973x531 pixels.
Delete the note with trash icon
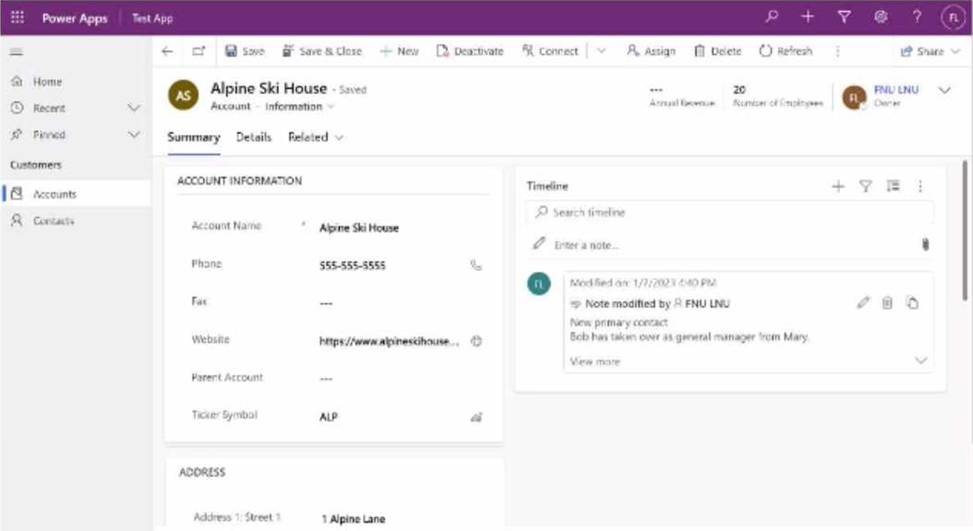point(887,303)
